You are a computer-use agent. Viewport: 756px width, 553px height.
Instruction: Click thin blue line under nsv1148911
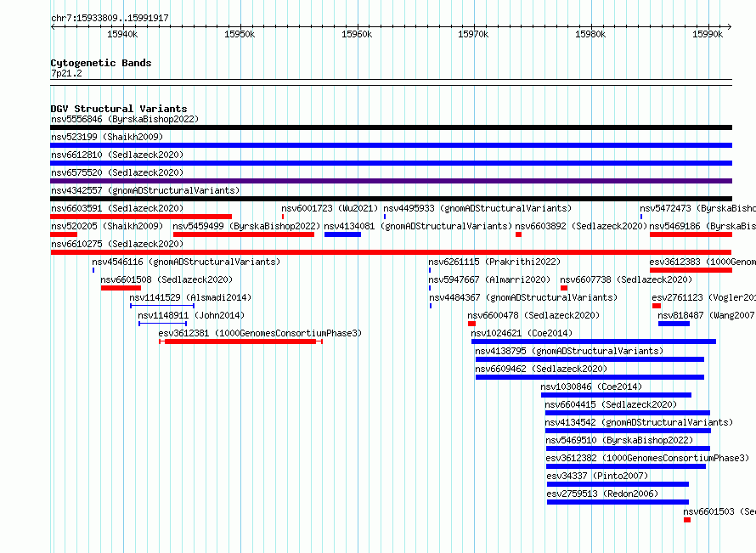[162, 324]
